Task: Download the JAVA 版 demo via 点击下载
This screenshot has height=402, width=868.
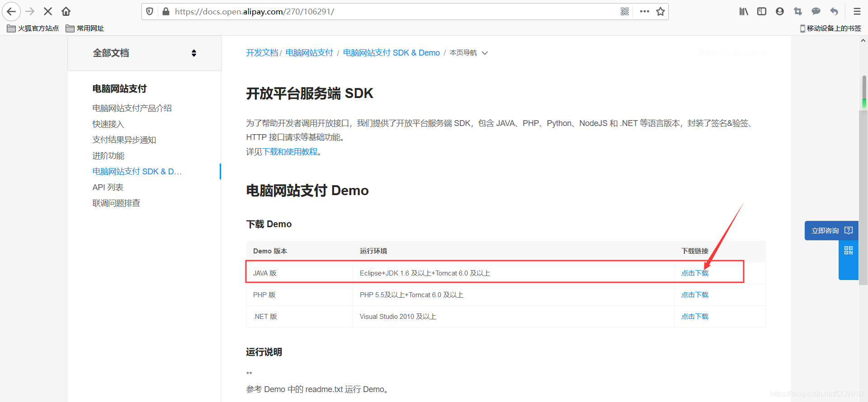Action: point(695,273)
